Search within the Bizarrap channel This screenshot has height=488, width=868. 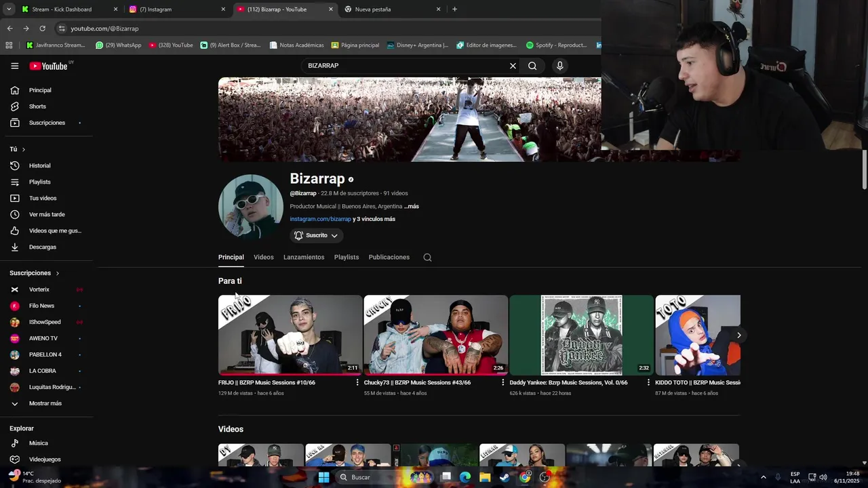(427, 258)
